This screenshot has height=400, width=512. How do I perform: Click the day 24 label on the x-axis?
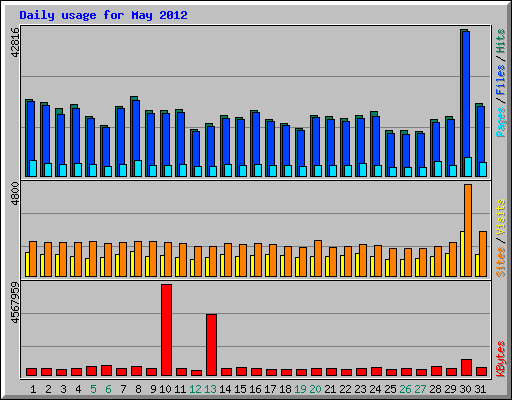click(x=375, y=389)
